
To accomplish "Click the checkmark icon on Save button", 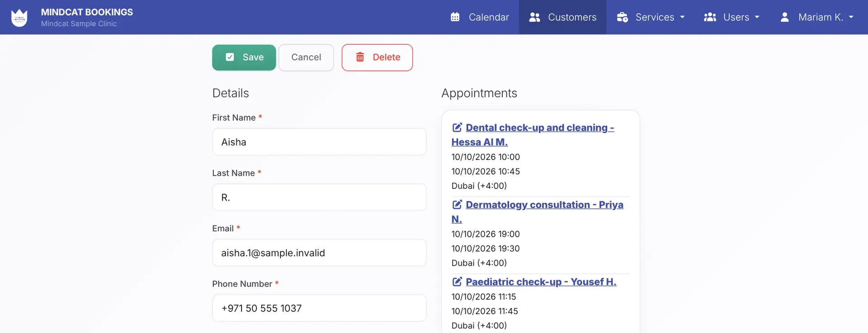I will click(230, 57).
